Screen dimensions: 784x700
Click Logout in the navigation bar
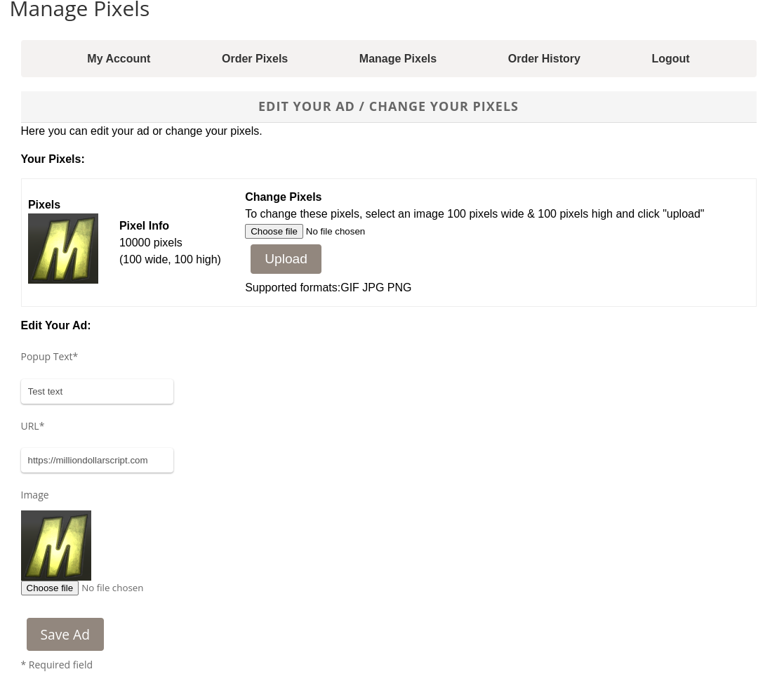pos(670,59)
